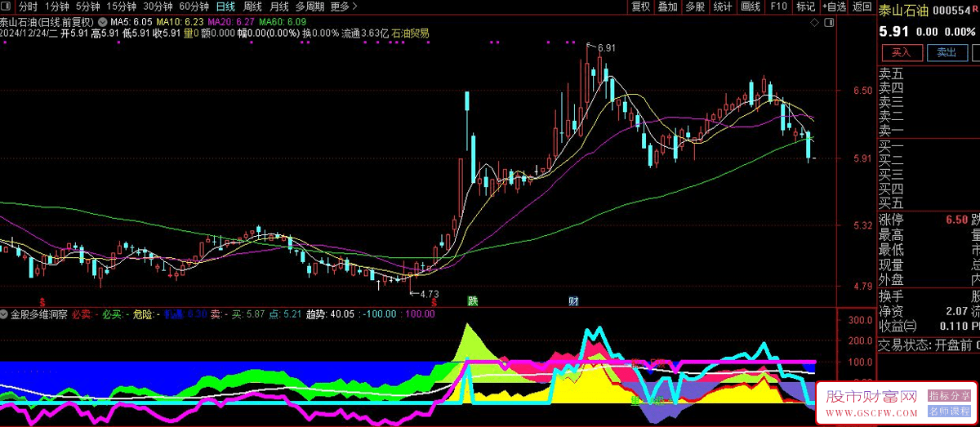Open the 画线 drawing tool
The image size is (980, 427).
coord(751,7)
